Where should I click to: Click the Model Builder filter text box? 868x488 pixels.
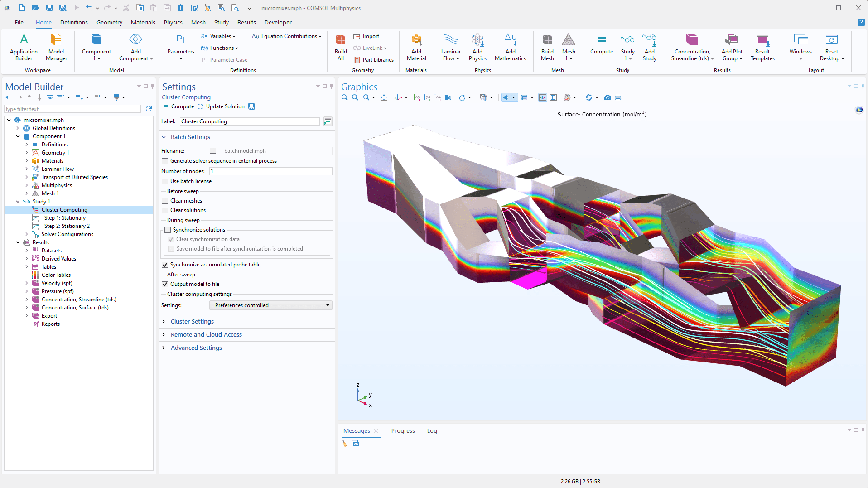72,109
